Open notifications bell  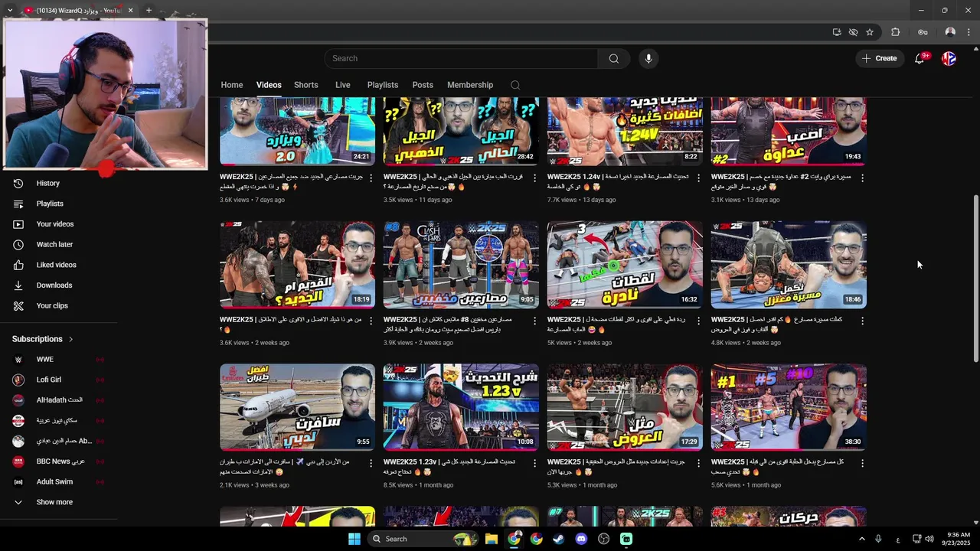920,59
